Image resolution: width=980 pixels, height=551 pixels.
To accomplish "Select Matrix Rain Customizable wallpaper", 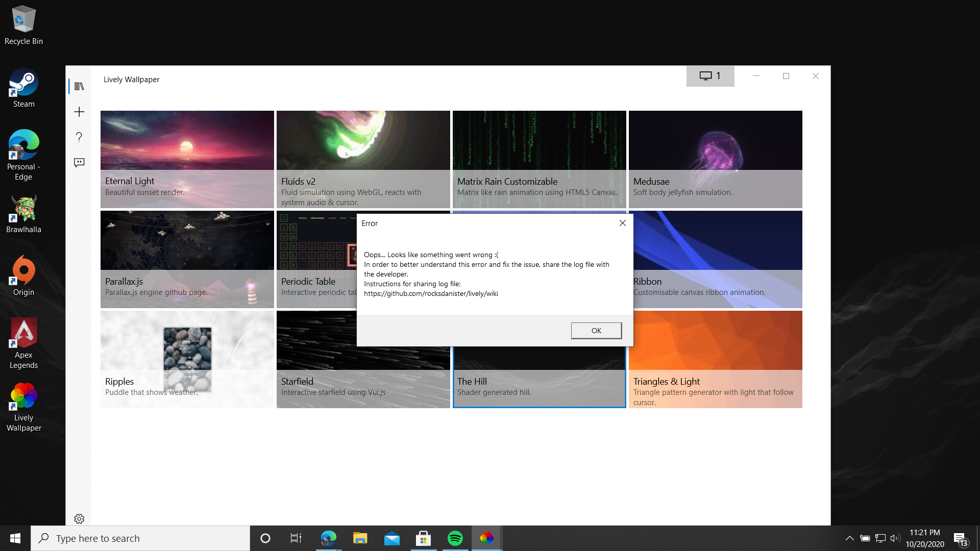I will pyautogui.click(x=540, y=159).
